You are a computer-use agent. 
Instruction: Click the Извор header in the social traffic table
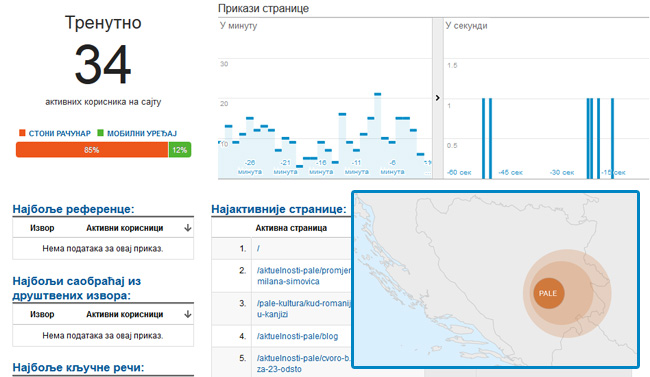click(x=42, y=314)
